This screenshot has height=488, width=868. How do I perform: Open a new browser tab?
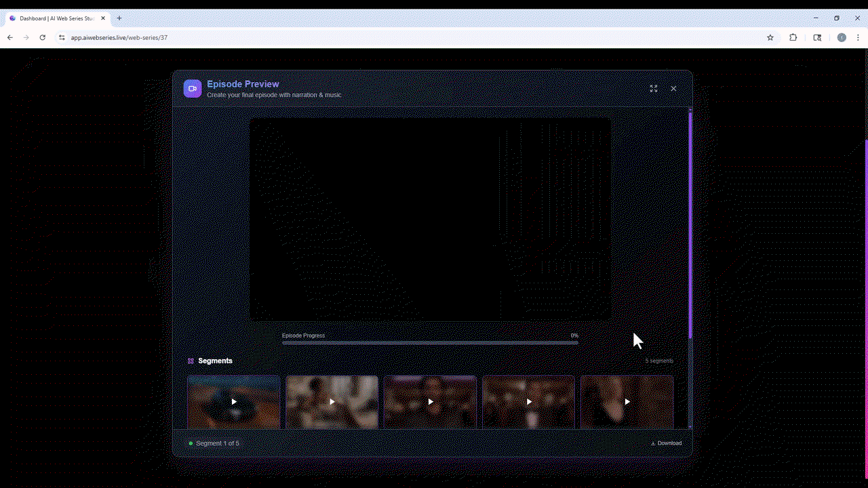click(119, 18)
